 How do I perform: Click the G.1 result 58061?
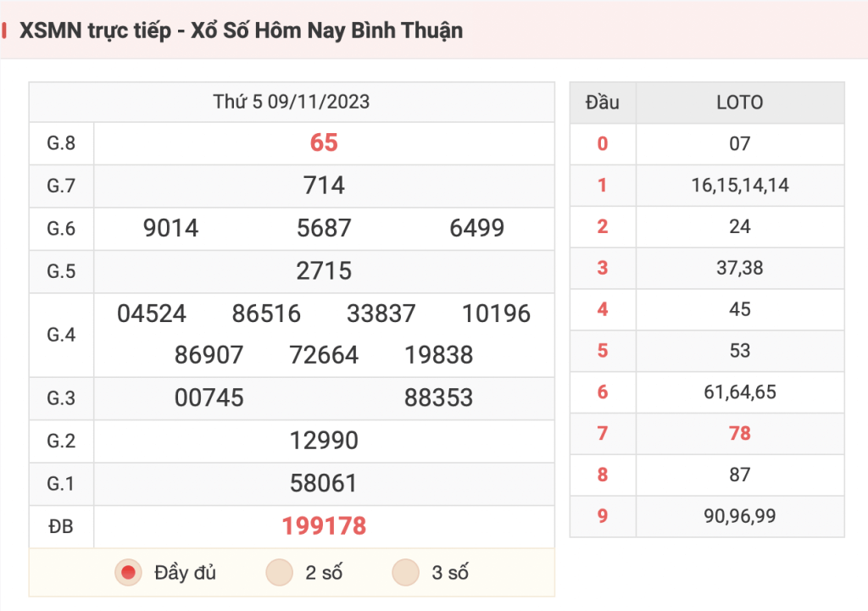(x=324, y=483)
